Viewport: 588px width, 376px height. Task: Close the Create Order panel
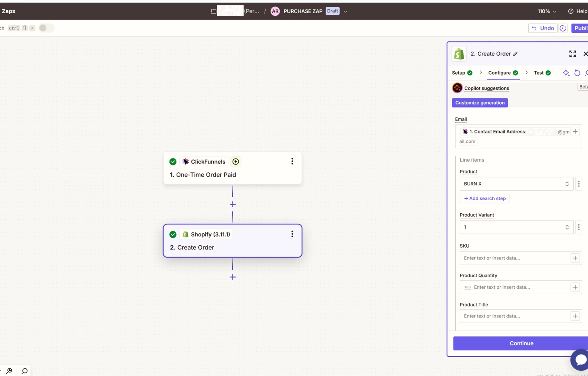tap(585, 54)
